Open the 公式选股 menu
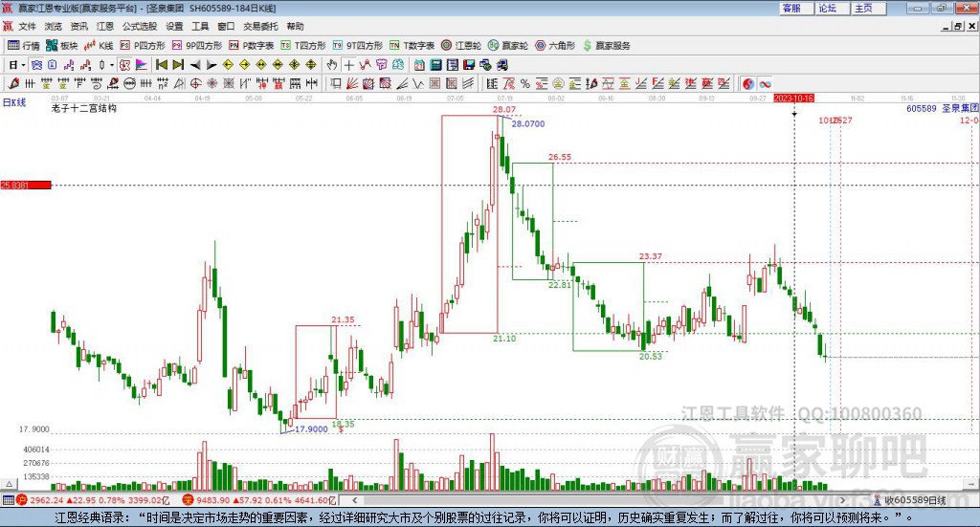 (x=140, y=26)
